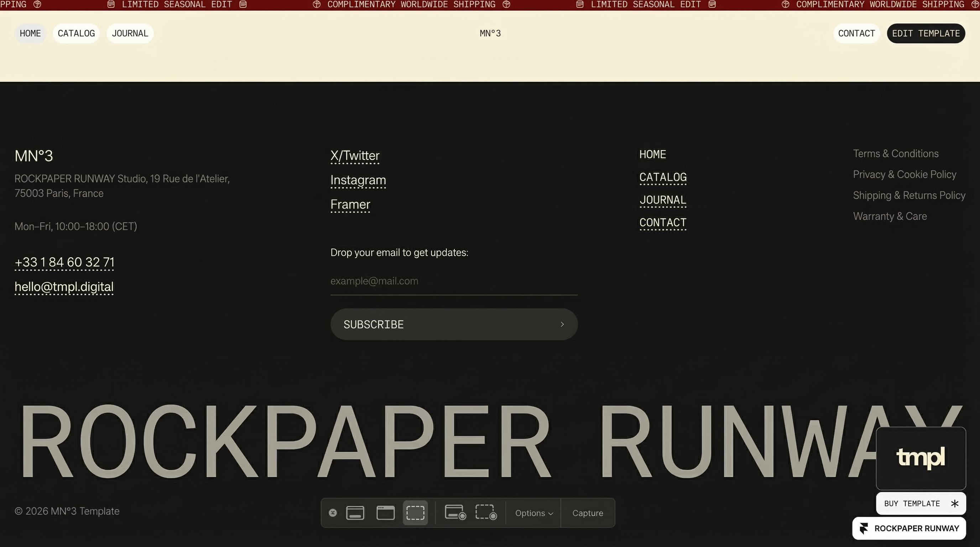Click the Subscribe button arrow

[562, 324]
